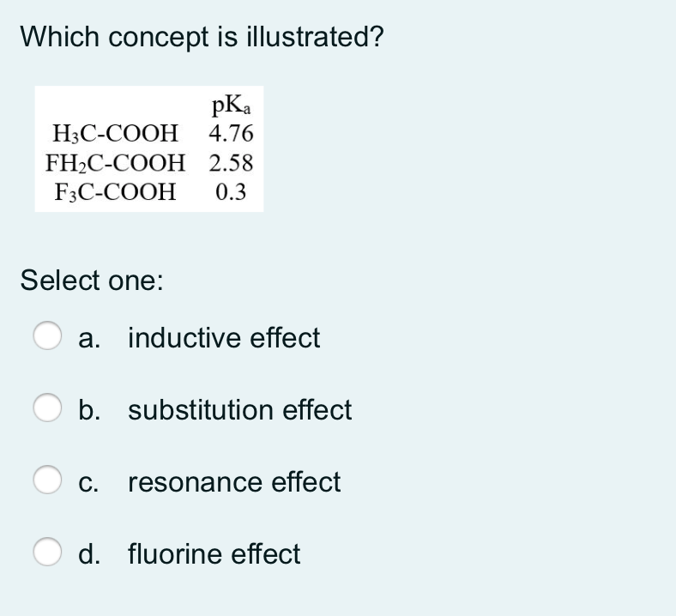This screenshot has height=616, width=676.
Task: Select the radio button for inductive effect
Action: pos(47,335)
